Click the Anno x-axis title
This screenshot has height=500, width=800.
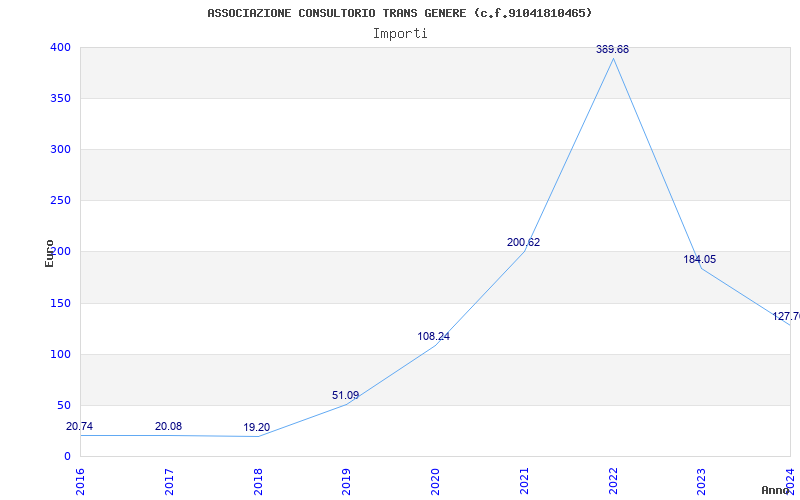[x=776, y=491]
